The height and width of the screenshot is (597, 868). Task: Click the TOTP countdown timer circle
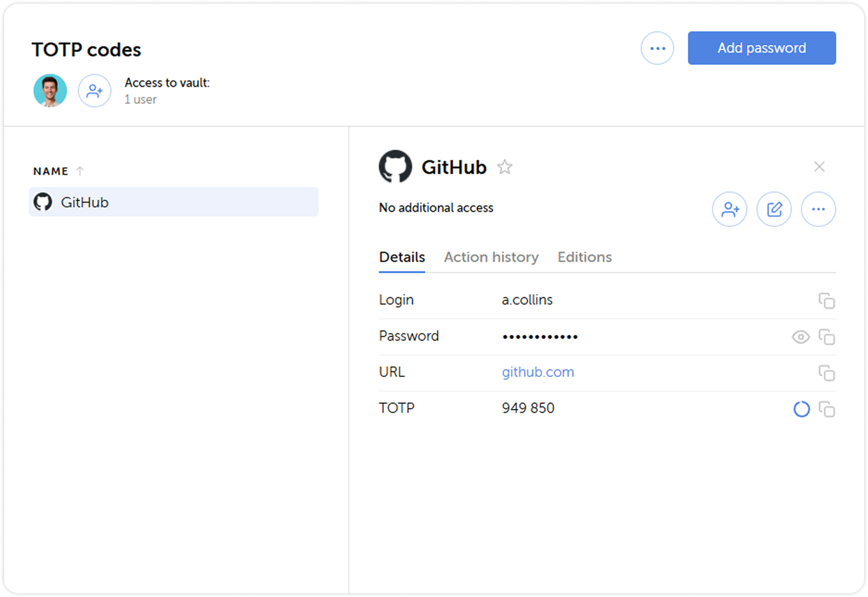pos(801,410)
